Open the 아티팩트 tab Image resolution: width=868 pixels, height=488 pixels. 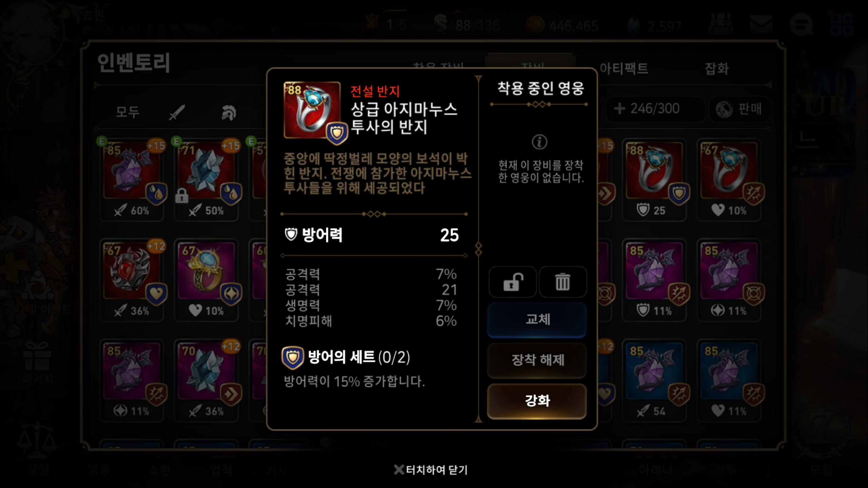click(624, 68)
